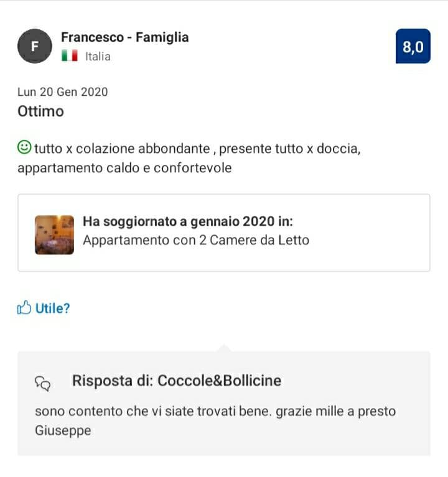Select the reviewer name Francesco - Famiglia
The width and height of the screenshot is (448, 477).
[125, 37]
